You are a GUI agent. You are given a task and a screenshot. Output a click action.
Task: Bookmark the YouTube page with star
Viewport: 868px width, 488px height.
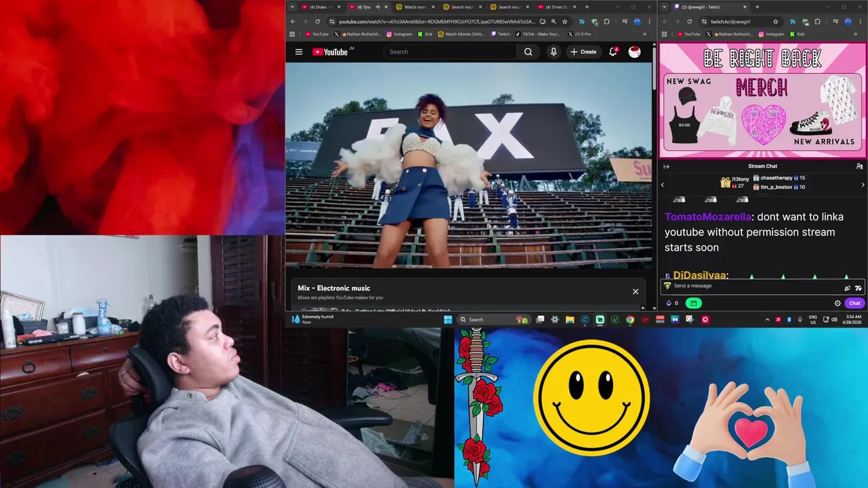point(564,21)
